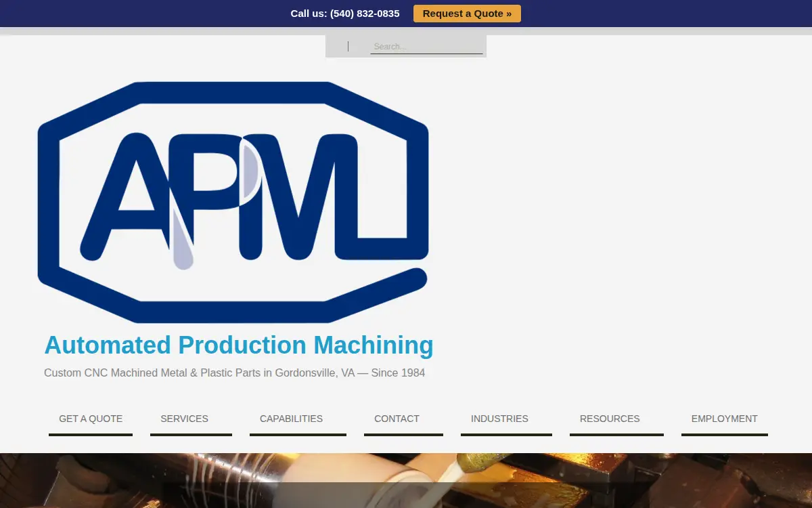The image size is (812, 508).
Task: Open the Automated Production Machining title link
Action: point(239,345)
